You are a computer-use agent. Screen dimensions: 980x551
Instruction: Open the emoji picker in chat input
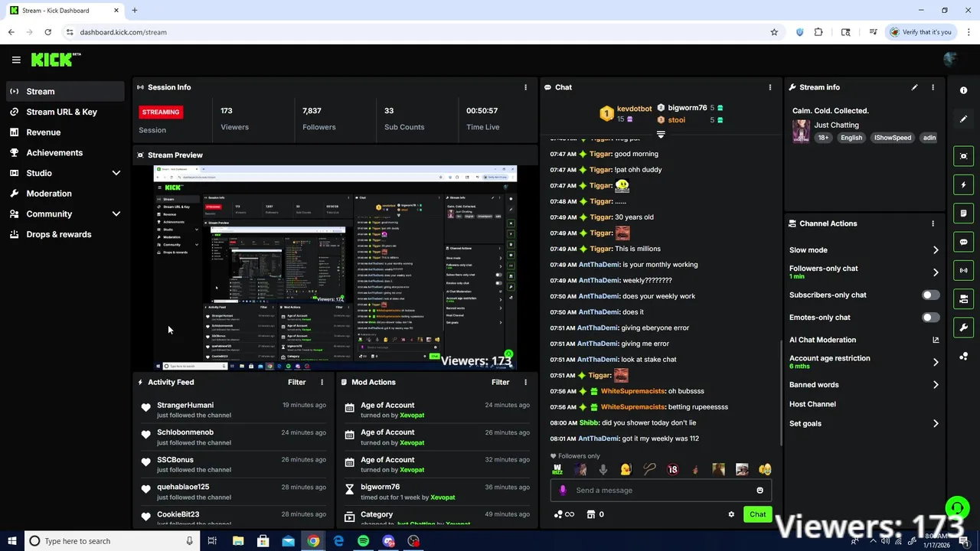tap(759, 491)
